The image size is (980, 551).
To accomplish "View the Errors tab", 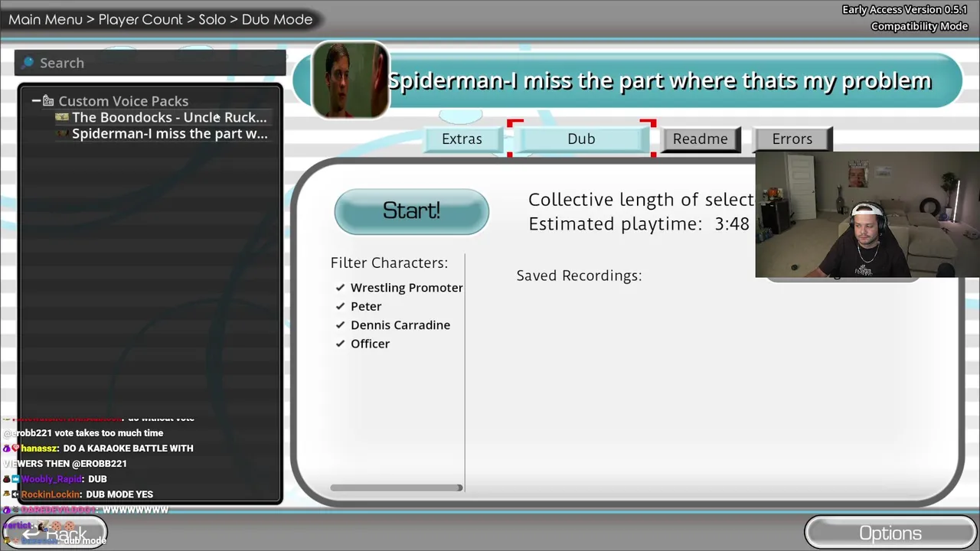I will (x=792, y=139).
